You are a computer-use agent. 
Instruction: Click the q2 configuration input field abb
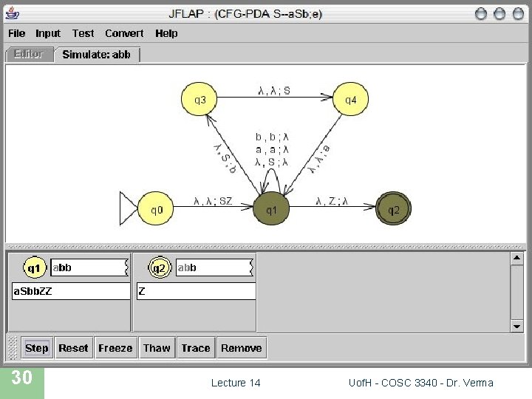[x=215, y=267]
